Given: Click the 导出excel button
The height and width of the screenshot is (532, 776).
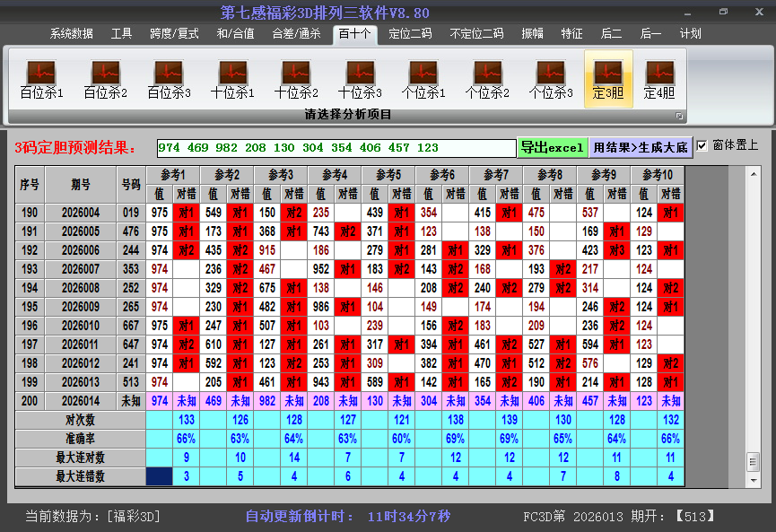Looking at the screenshot, I should point(553,147).
